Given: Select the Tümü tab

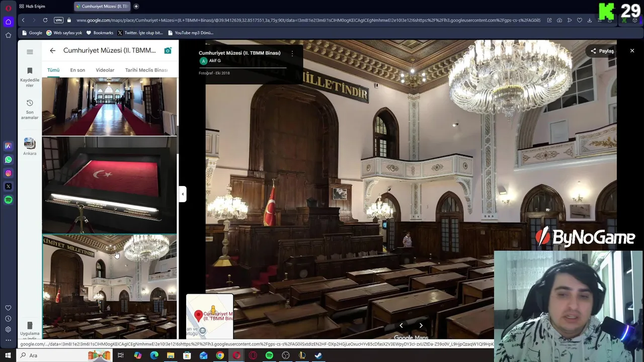Looking at the screenshot, I should tap(53, 70).
